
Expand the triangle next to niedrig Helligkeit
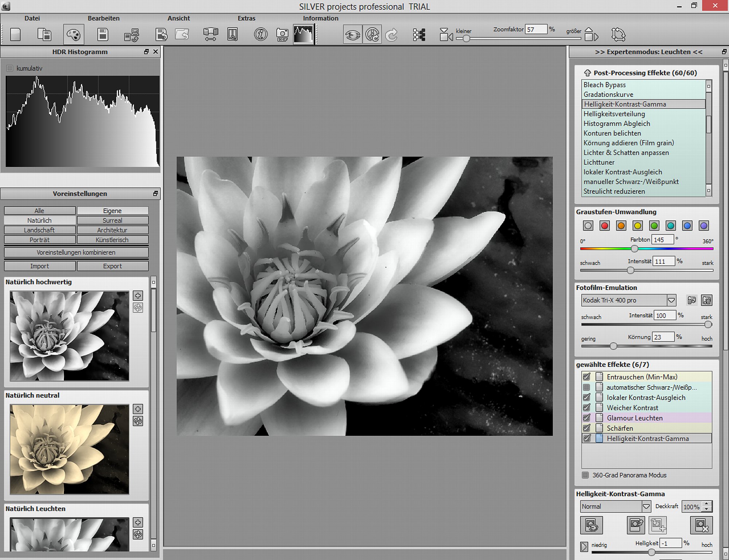tap(584, 547)
